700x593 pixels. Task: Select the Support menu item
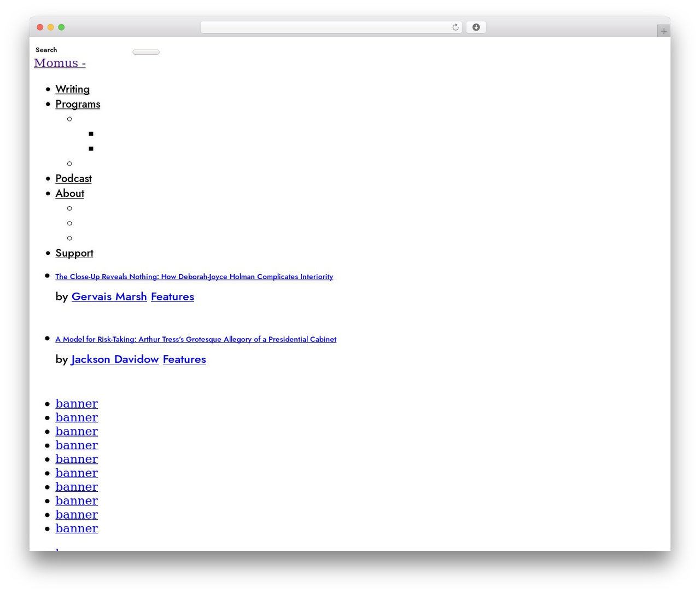pos(74,253)
